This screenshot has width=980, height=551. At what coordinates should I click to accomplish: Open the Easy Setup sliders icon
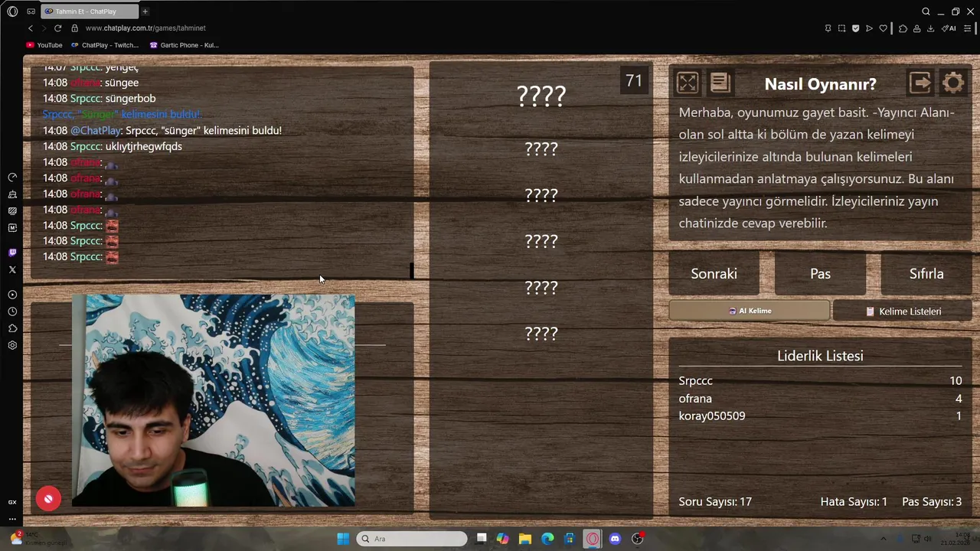click(967, 28)
